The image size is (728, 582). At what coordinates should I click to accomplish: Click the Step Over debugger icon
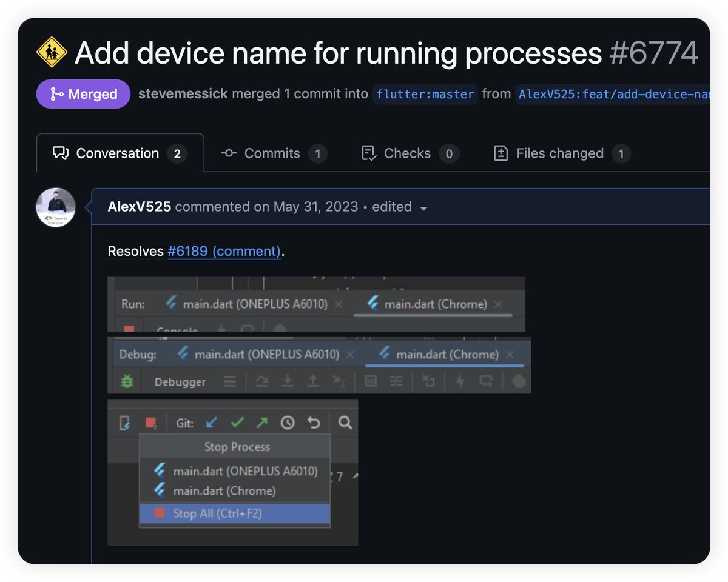(x=261, y=381)
